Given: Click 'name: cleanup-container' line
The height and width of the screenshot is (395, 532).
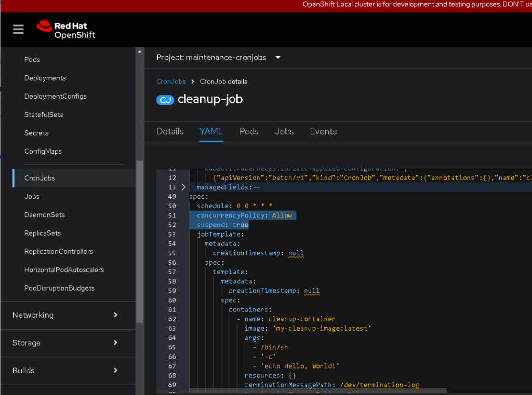Looking at the screenshot, I should (290, 319).
